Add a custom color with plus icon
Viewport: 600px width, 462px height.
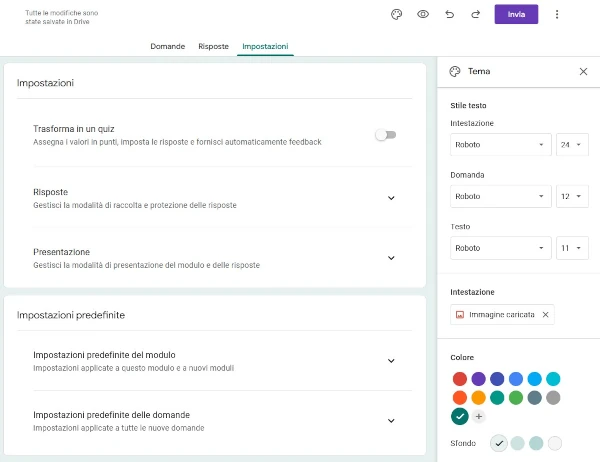click(478, 416)
